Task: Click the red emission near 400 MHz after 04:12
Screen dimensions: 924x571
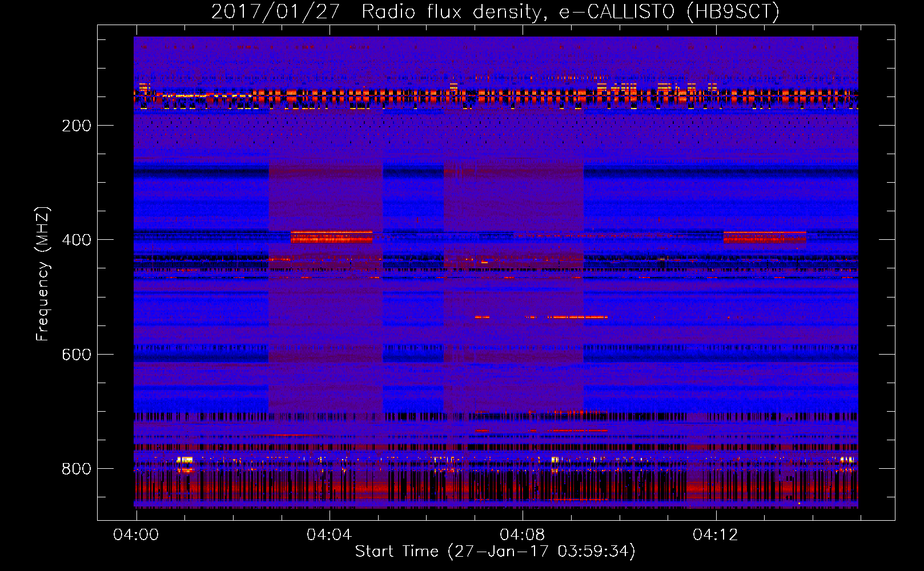Action: pyautogui.click(x=765, y=237)
